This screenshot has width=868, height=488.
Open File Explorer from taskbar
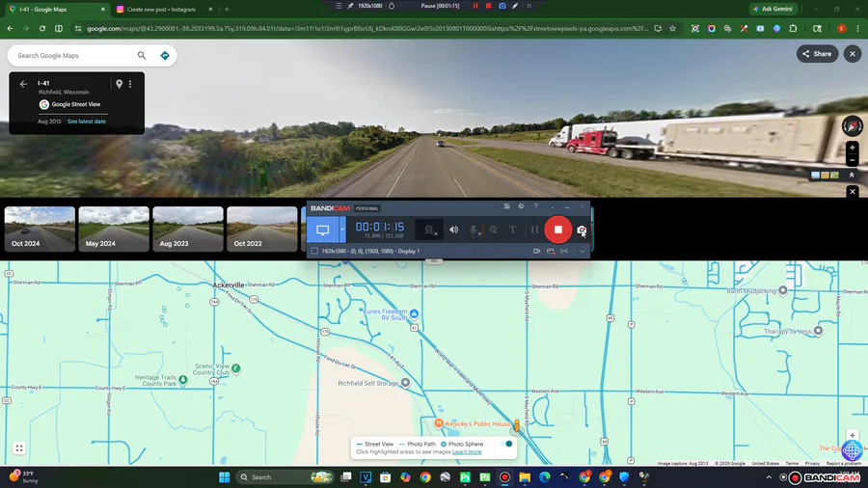[x=525, y=477]
